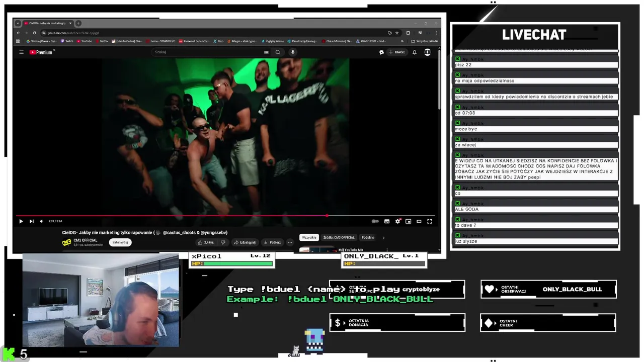Start voice search with microphone
The height and width of the screenshot is (362, 644).
pyautogui.click(x=292, y=52)
